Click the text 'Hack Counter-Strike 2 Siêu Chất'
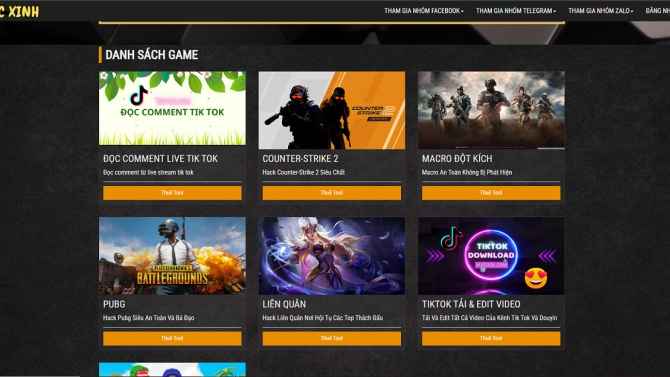 click(x=304, y=173)
